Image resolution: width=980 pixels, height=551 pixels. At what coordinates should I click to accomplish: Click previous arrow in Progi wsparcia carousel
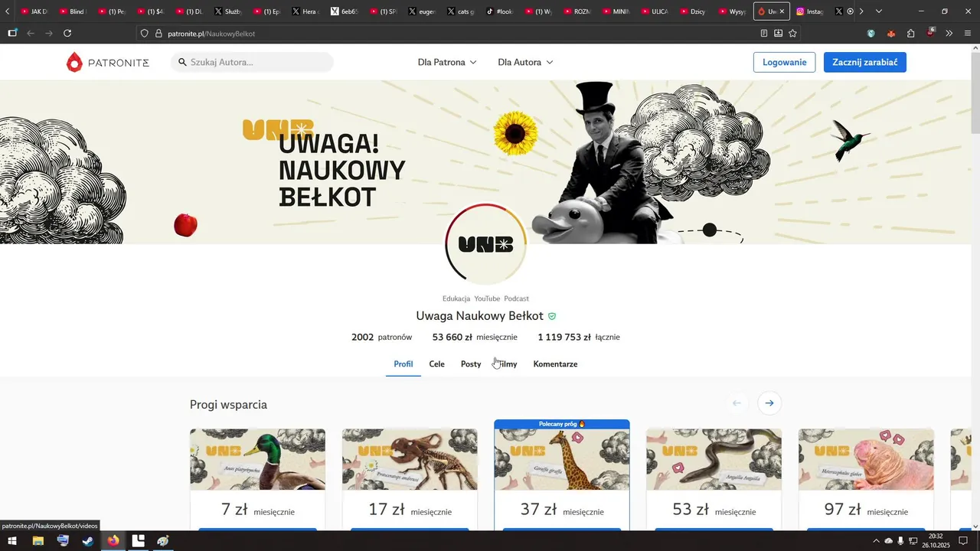737,403
